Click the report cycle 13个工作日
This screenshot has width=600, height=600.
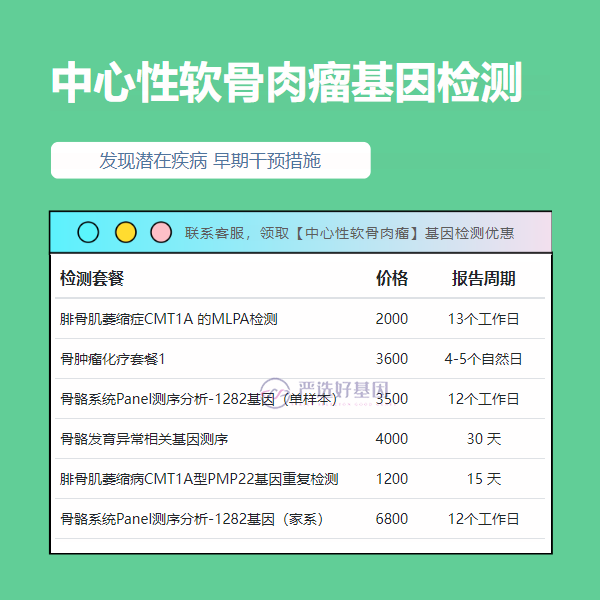(483, 319)
